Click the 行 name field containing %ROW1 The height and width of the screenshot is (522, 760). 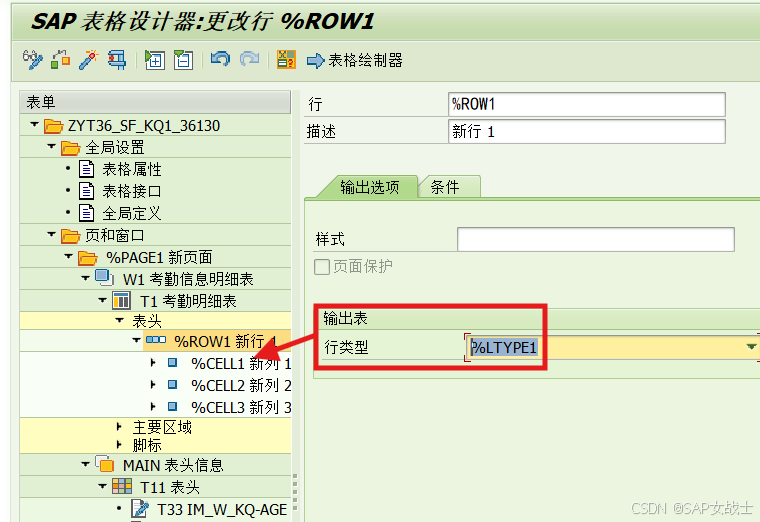(586, 104)
